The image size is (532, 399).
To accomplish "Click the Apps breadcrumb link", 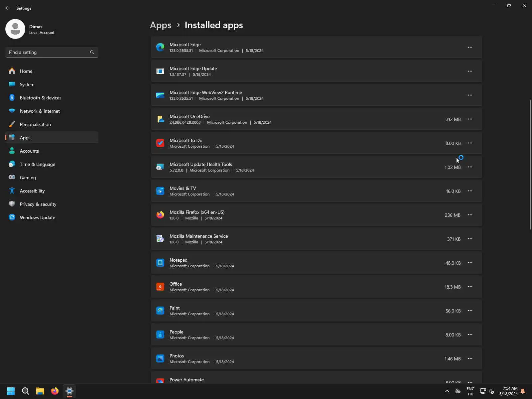I will tap(161, 25).
